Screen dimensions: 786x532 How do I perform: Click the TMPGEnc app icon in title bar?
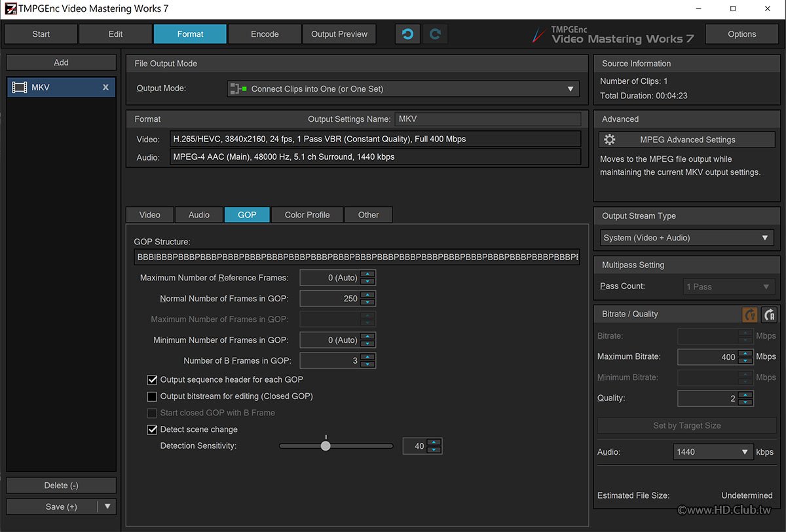point(10,9)
